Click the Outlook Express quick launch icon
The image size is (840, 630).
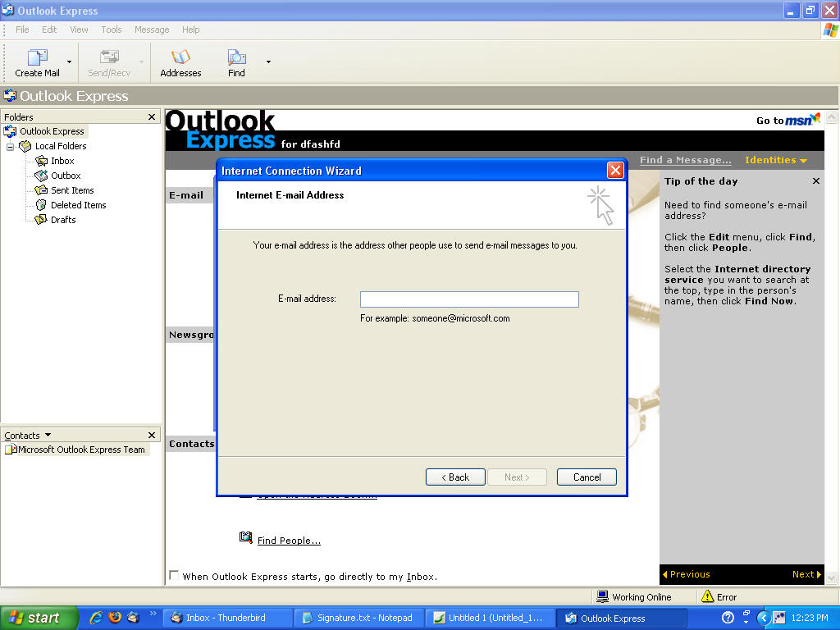133,618
